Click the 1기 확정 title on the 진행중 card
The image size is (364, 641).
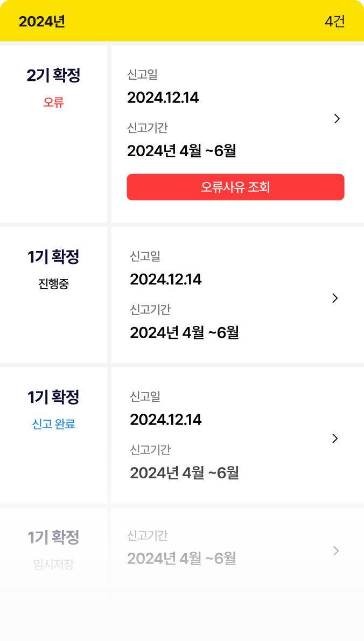point(52,257)
